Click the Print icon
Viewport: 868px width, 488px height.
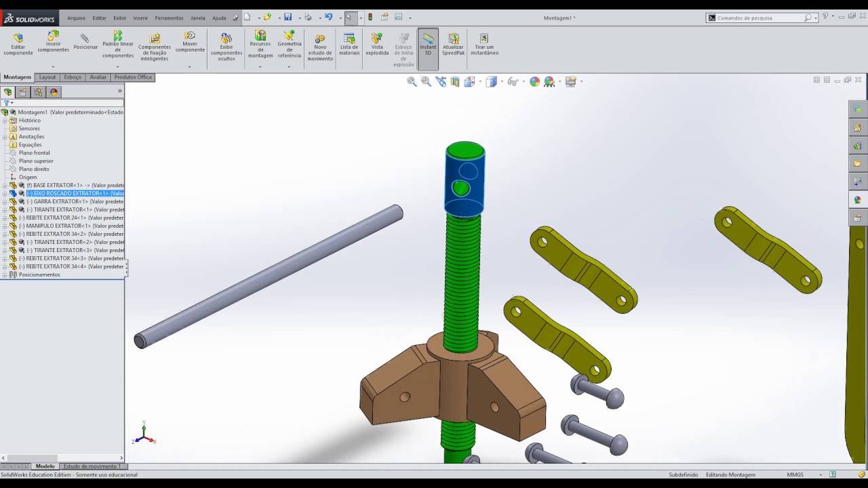[x=308, y=17]
